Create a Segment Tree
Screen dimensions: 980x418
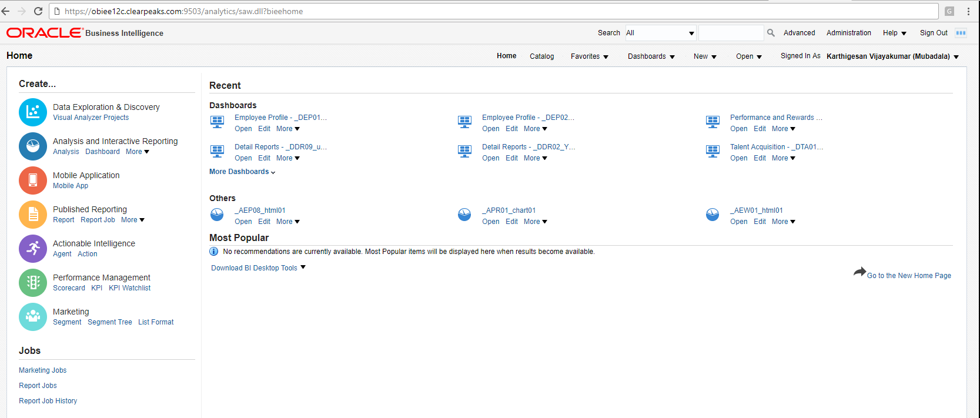(110, 322)
